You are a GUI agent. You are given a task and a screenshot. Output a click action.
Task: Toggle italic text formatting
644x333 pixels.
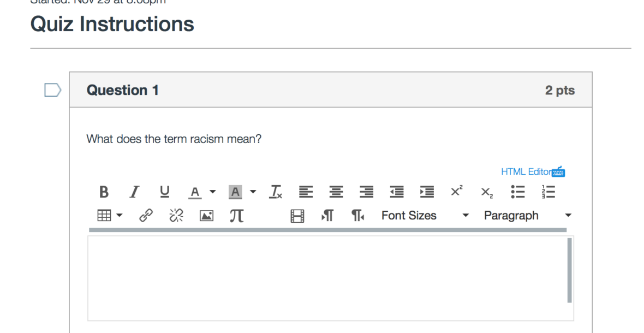(134, 192)
